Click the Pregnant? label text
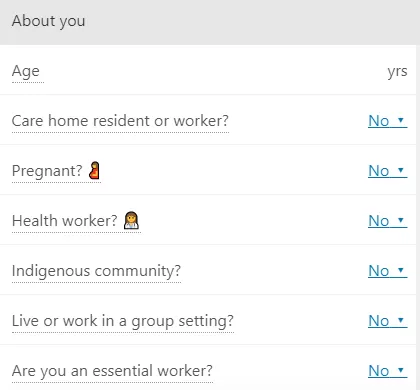The width and height of the screenshot is (420, 390). click(47, 171)
